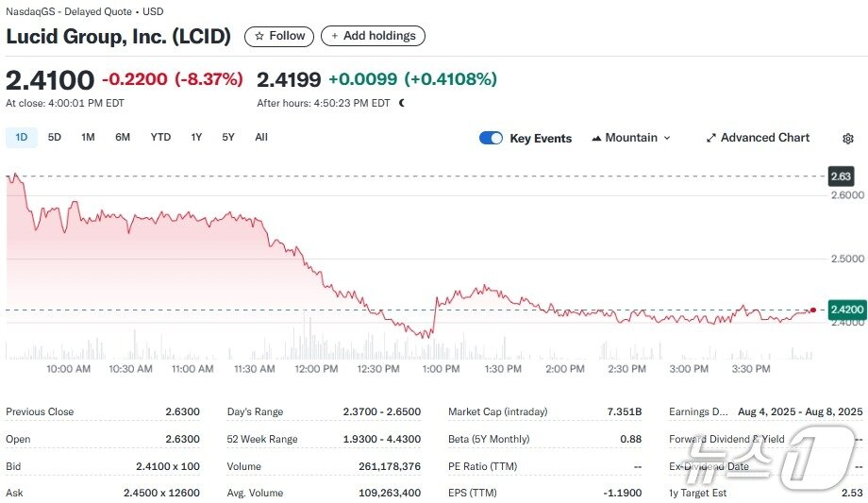Open the Advanced Chart link
The image size is (868, 503).
pos(764,138)
